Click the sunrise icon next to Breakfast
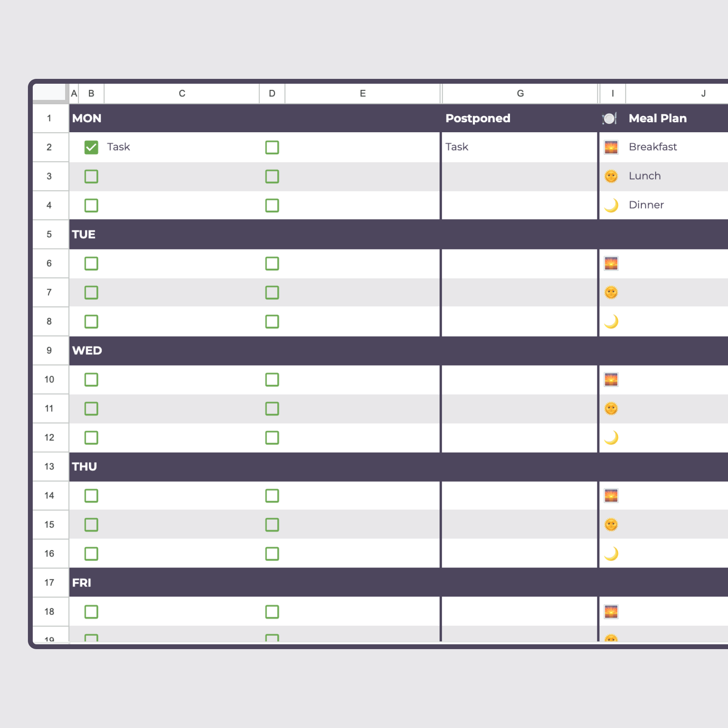Viewport: 728px width, 728px height. point(611,147)
